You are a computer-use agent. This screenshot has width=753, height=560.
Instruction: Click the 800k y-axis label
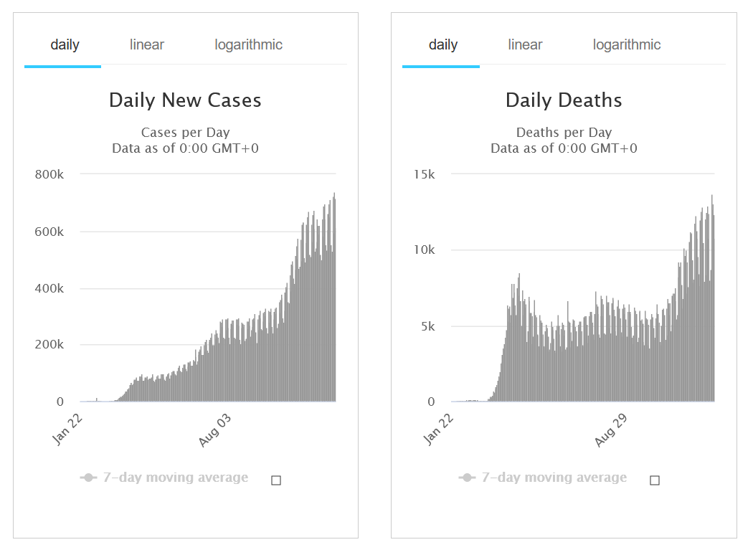[49, 174]
